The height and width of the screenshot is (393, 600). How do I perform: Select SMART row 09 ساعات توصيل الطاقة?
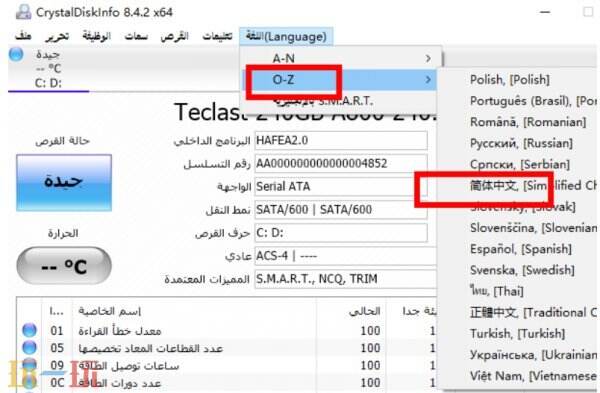[228, 365]
